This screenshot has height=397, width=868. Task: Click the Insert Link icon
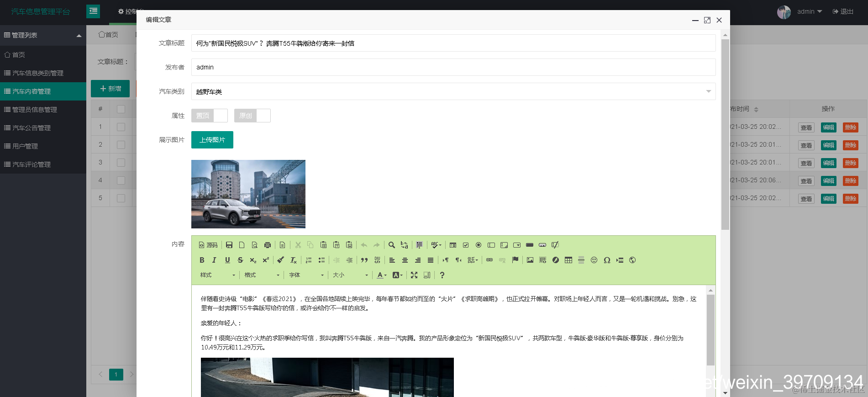(489, 260)
